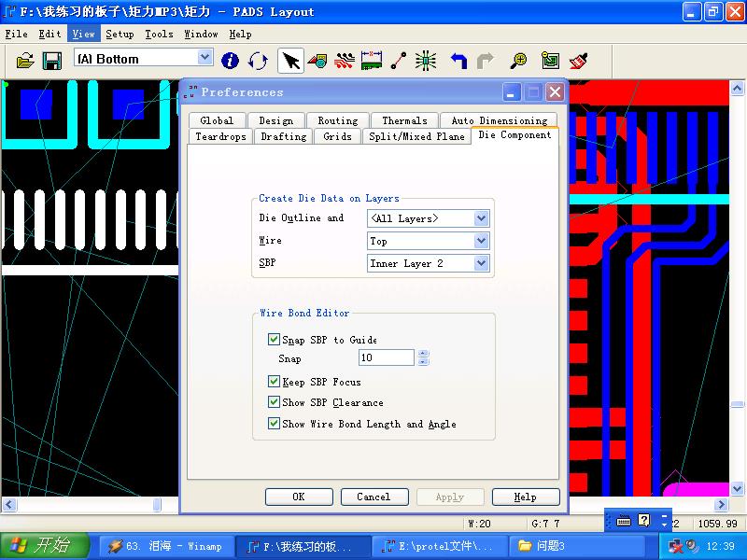This screenshot has height=560, width=747.
Task: Click the Undo arrow icon
Action: (x=458, y=61)
